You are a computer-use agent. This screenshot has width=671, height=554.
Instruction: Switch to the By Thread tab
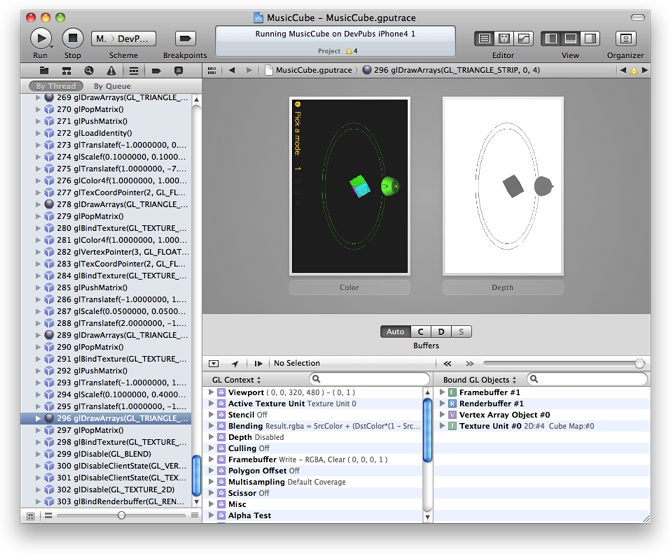(x=54, y=87)
